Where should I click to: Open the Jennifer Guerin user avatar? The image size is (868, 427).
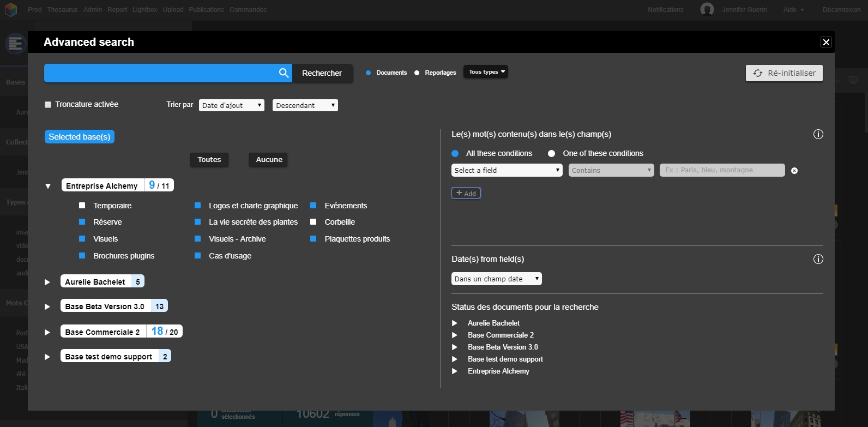coord(707,10)
